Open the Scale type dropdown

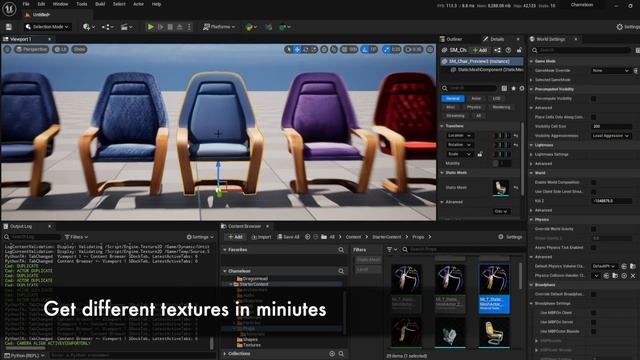point(459,154)
